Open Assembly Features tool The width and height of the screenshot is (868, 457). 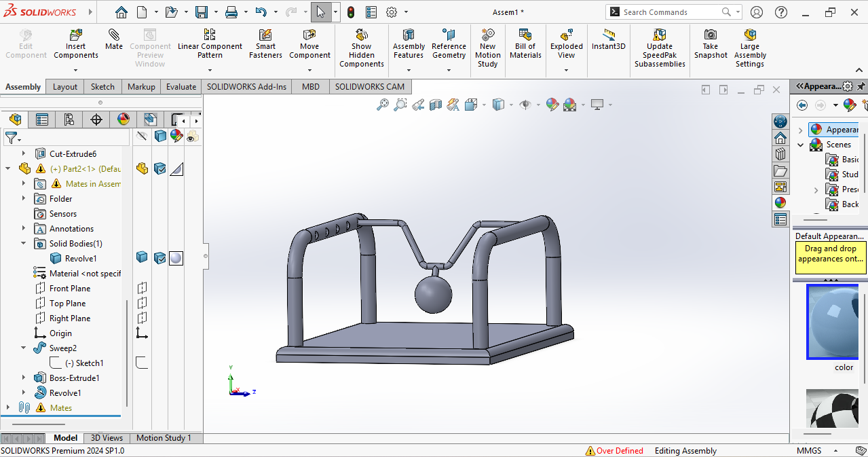(x=409, y=43)
